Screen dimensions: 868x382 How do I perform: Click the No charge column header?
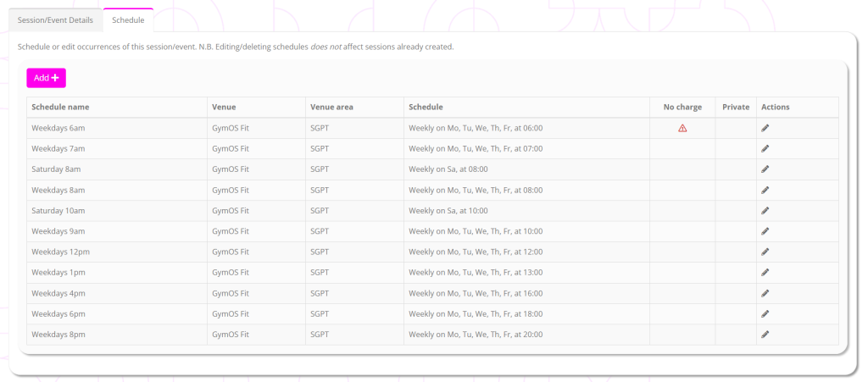[x=682, y=108]
